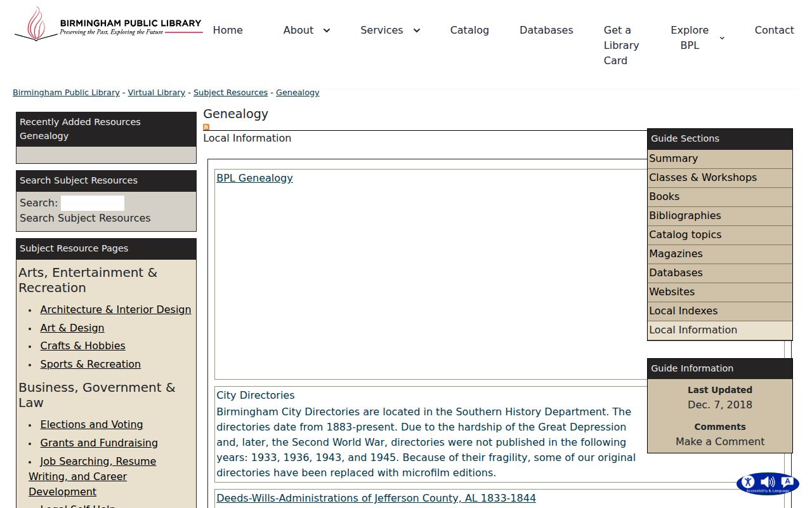This screenshot has width=812, height=508.
Task: Click the Genealogy breadcrumb link
Action: tap(298, 93)
